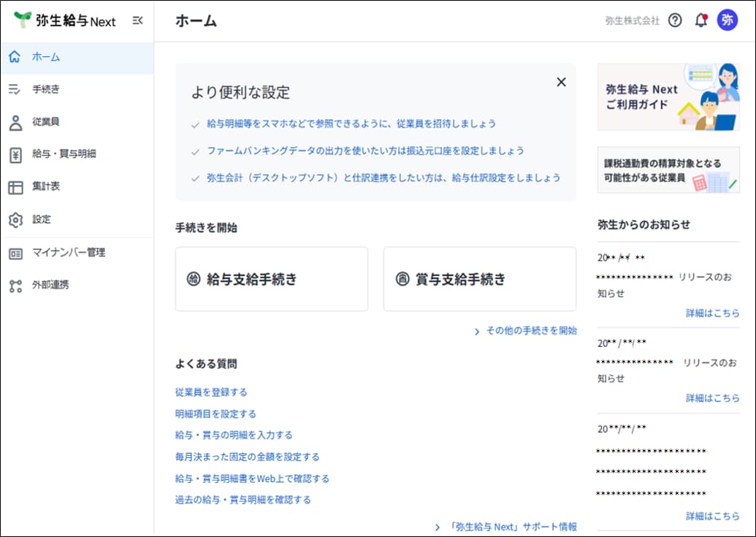Open 設定 gear in the sidebar

coord(41,219)
